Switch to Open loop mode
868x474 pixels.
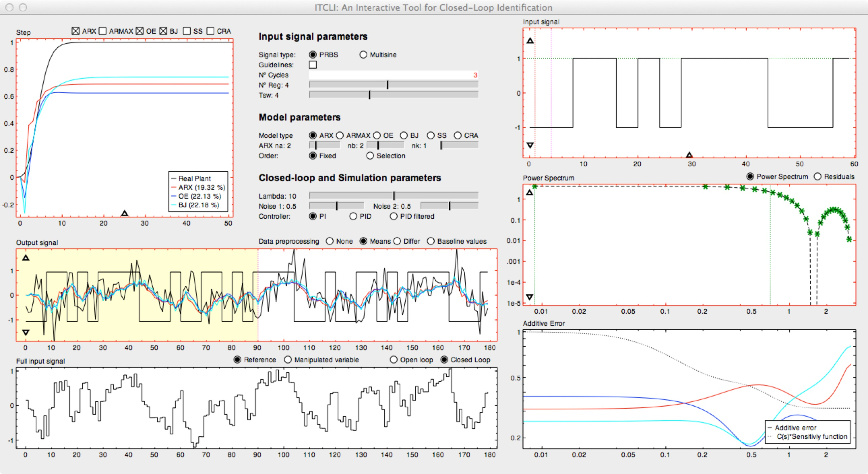394,360
